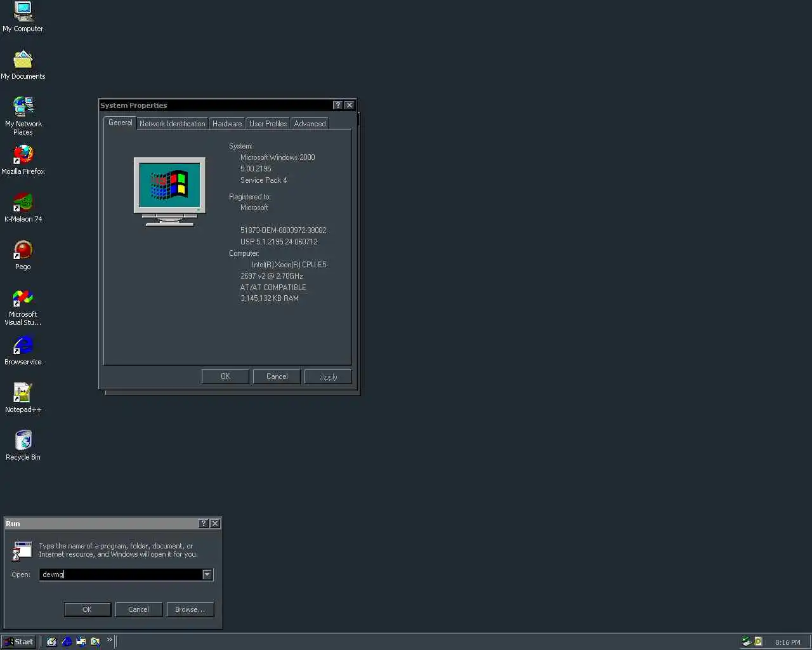Click Cancel in System Properties

pyautogui.click(x=277, y=376)
